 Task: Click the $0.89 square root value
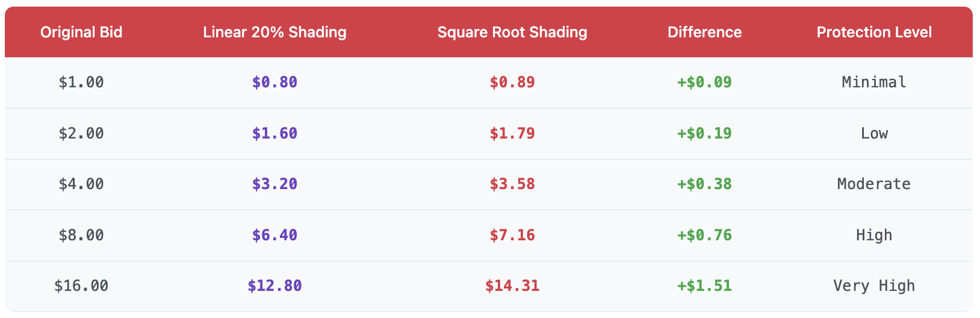(512, 82)
